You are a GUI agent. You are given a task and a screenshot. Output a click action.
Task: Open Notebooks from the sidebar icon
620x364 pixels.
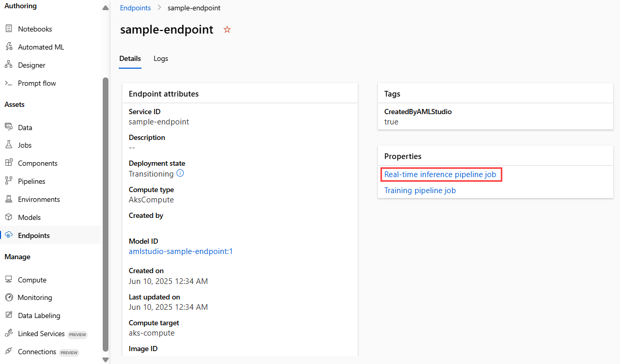pos(8,29)
